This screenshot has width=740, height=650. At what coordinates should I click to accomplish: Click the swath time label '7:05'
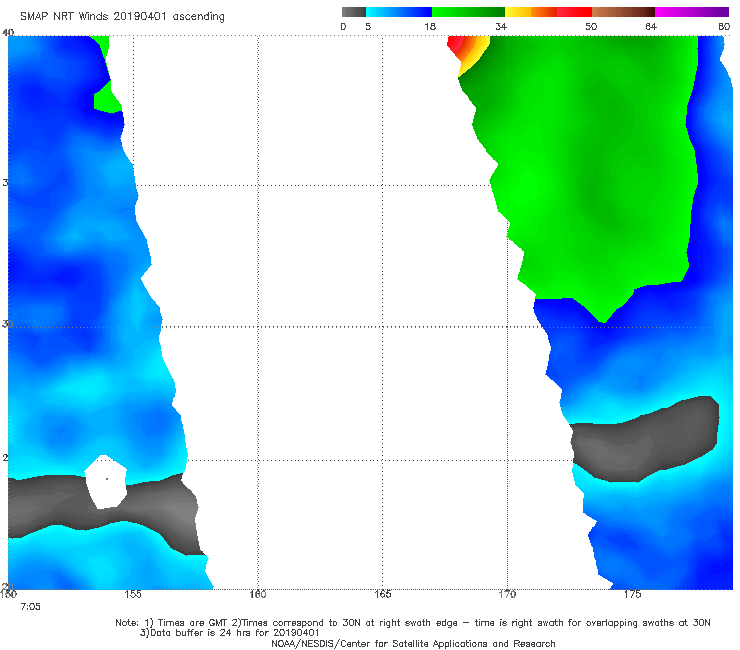click(31, 607)
